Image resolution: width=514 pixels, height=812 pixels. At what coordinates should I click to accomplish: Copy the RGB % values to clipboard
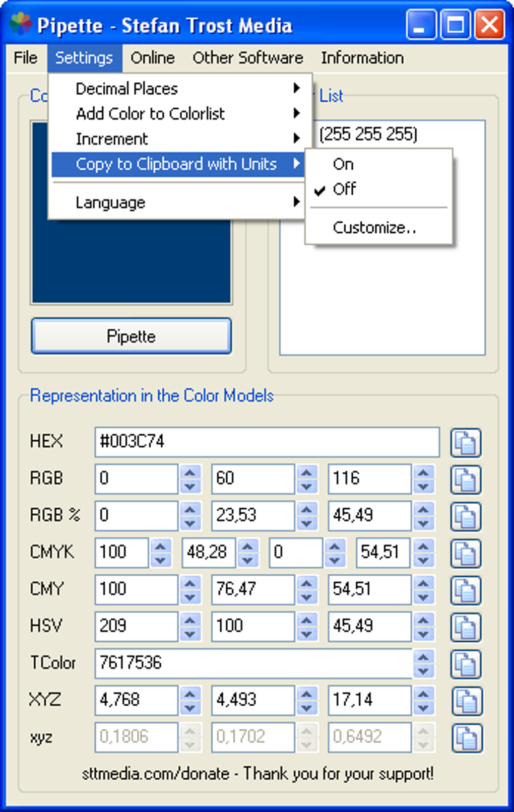point(465,516)
